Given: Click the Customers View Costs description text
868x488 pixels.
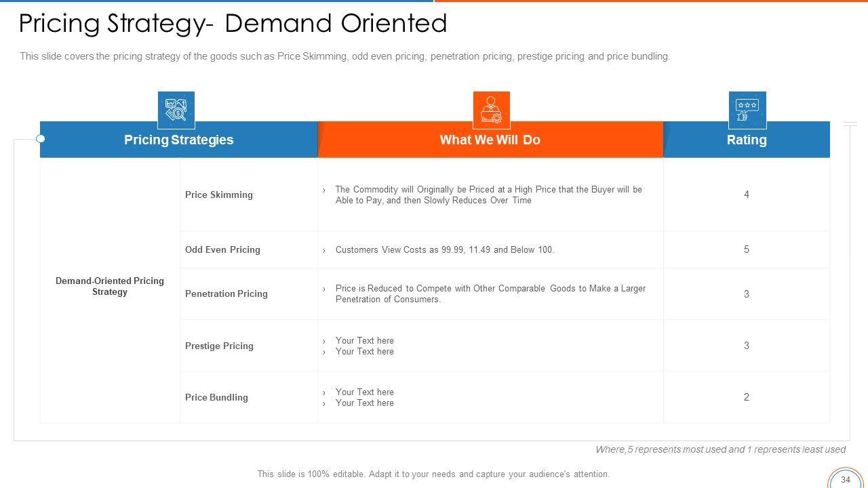Looking at the screenshot, I should (445, 249).
